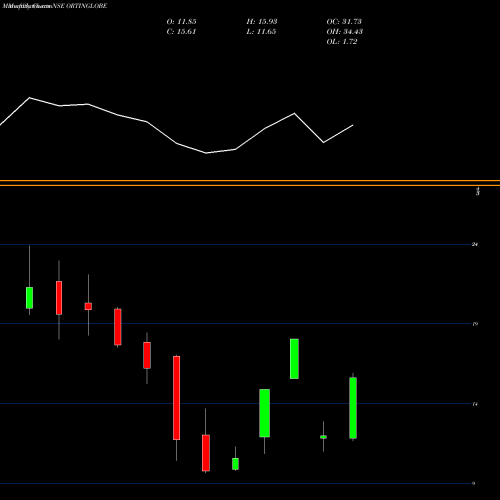500x500 pixels.
Task: Click the 'C: 15.61' close value
Action: click(x=181, y=32)
